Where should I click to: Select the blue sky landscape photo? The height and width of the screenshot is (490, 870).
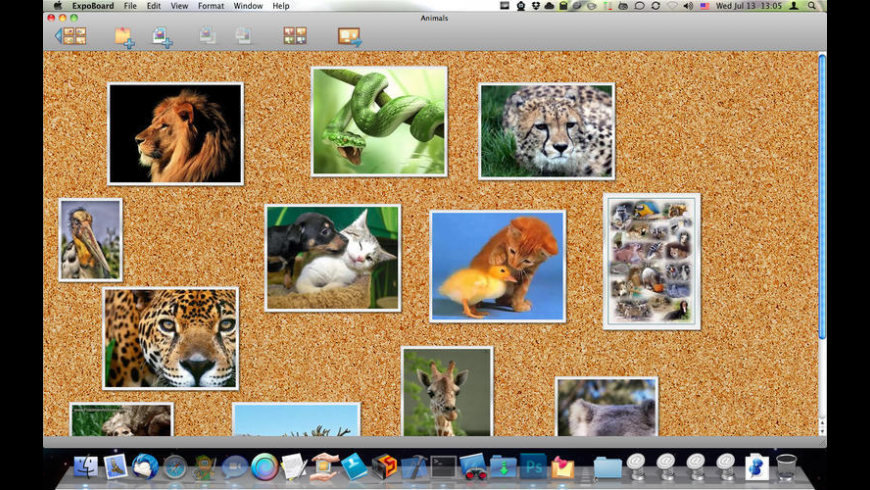point(296,419)
